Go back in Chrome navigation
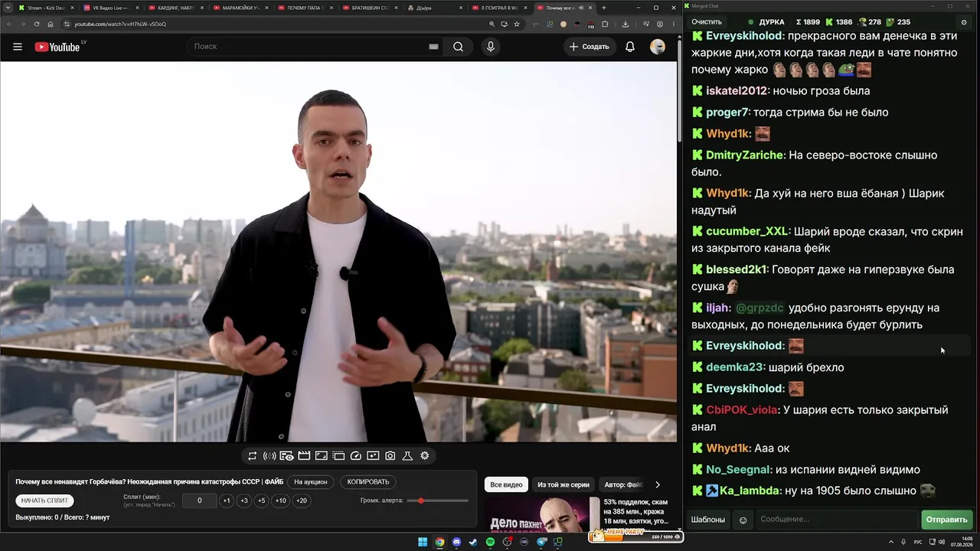The image size is (980, 551). (x=8, y=24)
